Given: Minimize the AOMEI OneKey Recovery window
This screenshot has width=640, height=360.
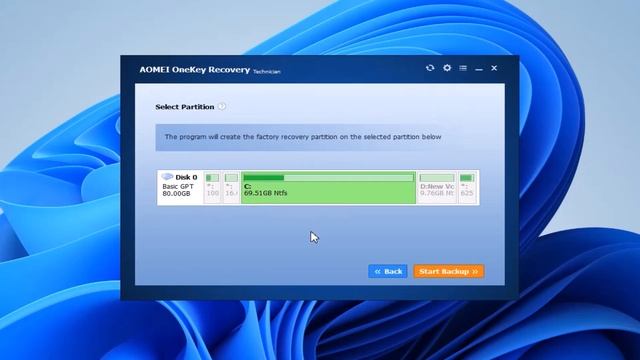Looking at the screenshot, I should click(x=479, y=69).
